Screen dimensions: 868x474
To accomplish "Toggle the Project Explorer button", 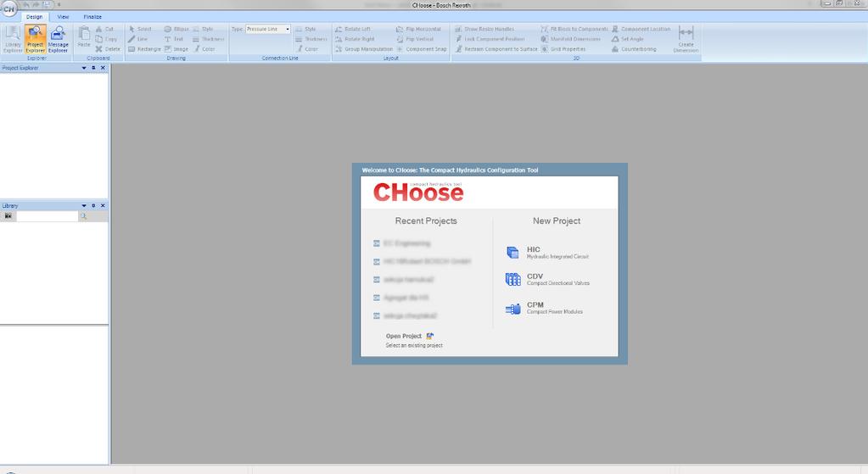I will [x=35, y=39].
